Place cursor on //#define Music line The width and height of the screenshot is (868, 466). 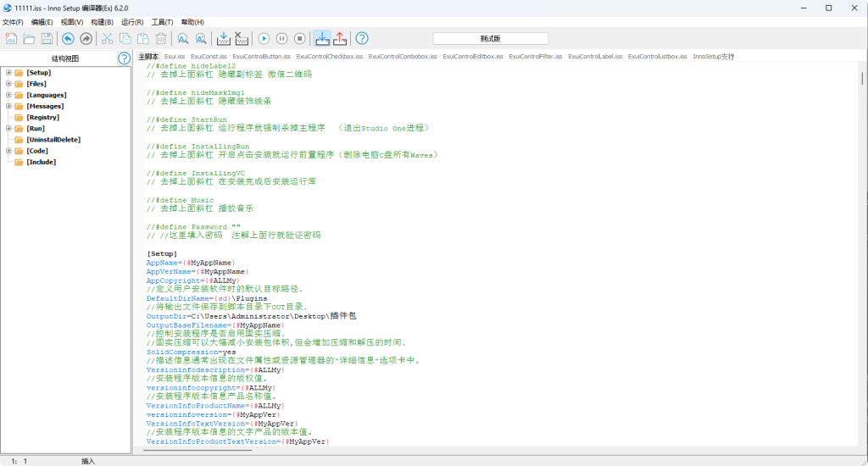click(x=180, y=200)
